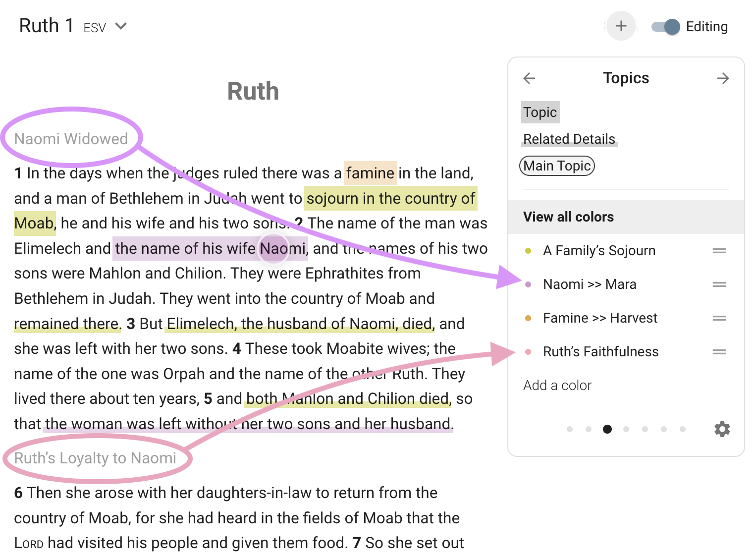755x560 pixels.
Task: Grab reorder handle for Famine >> Harvest
Action: pyautogui.click(x=719, y=318)
